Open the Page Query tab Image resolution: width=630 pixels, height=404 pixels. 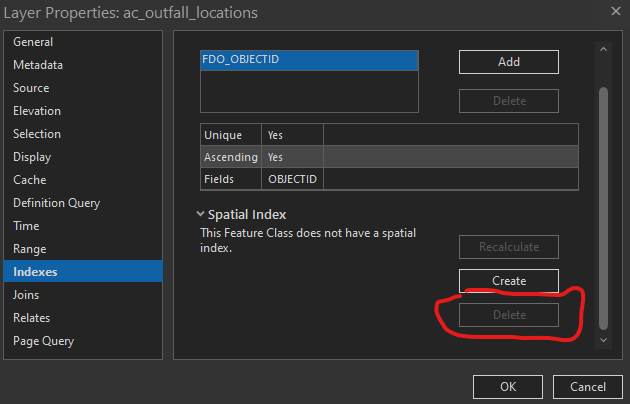[43, 341]
